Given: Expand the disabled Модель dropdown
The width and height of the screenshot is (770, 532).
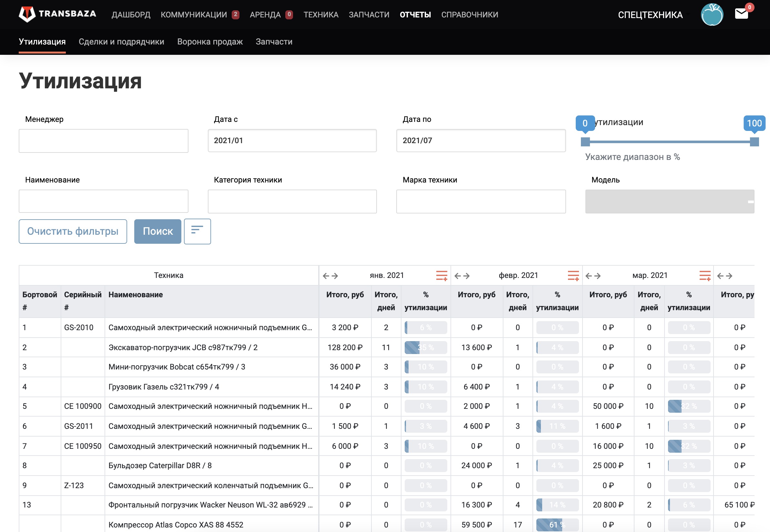Looking at the screenshot, I should pyautogui.click(x=670, y=201).
